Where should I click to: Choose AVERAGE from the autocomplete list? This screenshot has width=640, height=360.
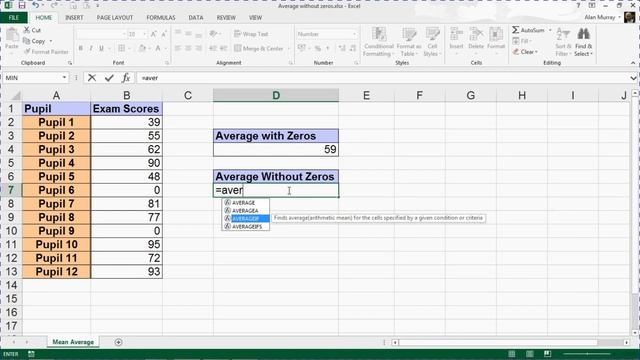pyautogui.click(x=246, y=202)
